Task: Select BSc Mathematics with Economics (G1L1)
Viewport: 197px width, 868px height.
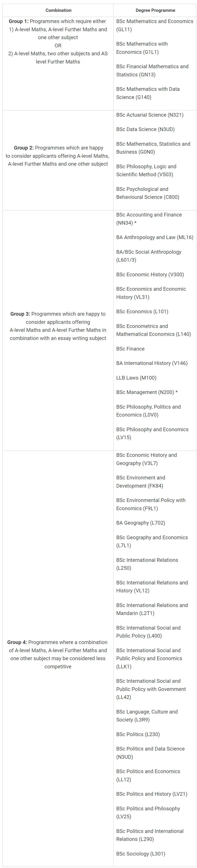Action: click(x=142, y=48)
